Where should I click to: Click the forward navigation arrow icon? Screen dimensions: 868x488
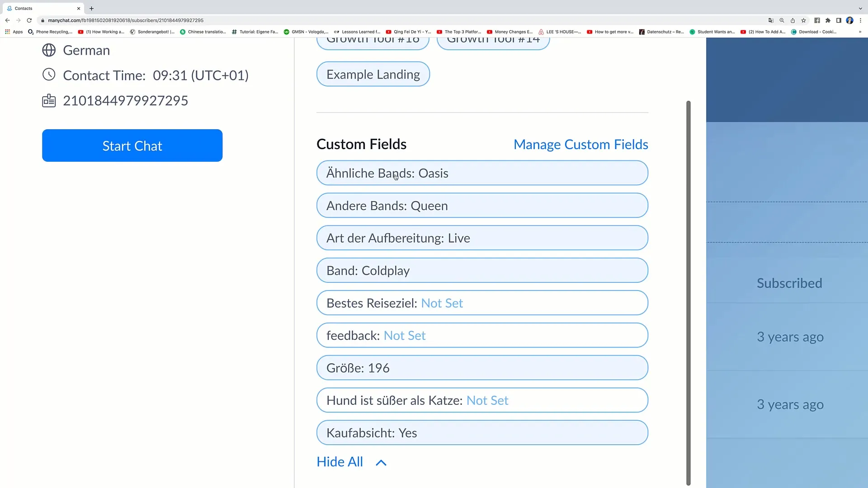point(18,20)
